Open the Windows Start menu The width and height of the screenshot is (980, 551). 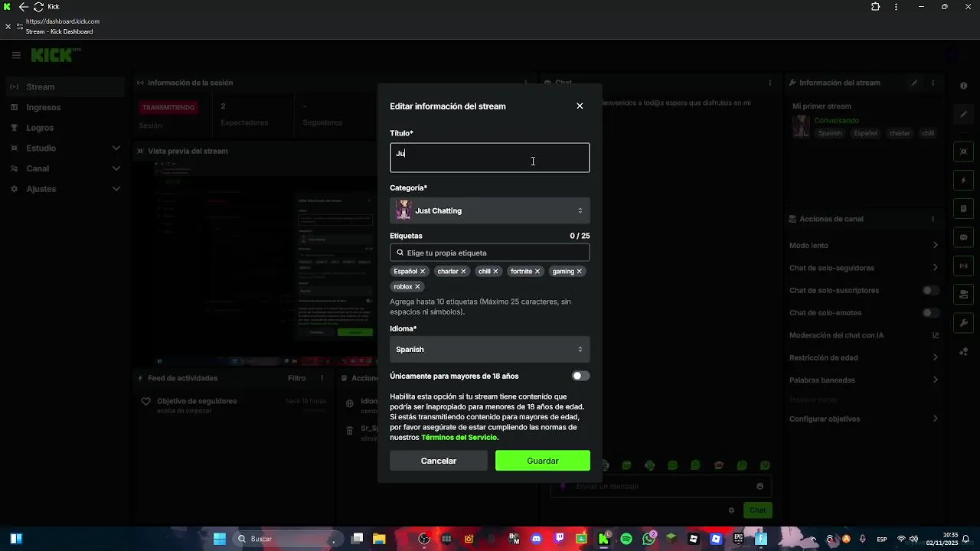coord(219,540)
